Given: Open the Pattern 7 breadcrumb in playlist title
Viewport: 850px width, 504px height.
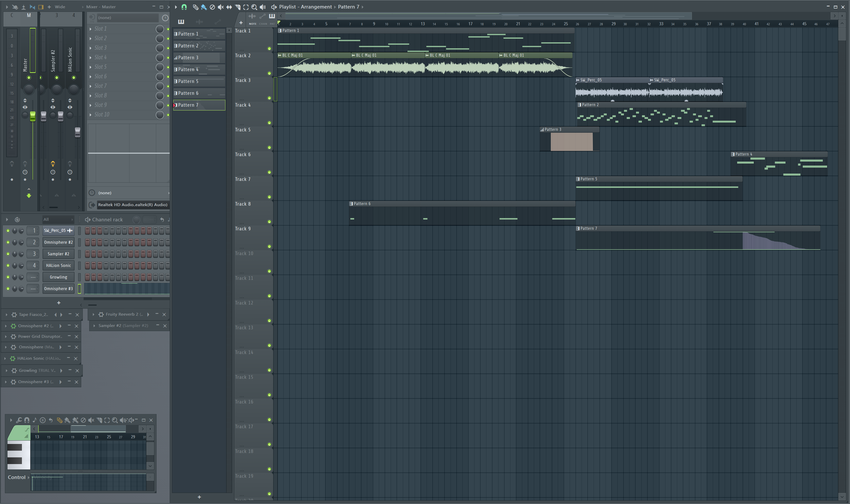Looking at the screenshot, I should point(348,7).
